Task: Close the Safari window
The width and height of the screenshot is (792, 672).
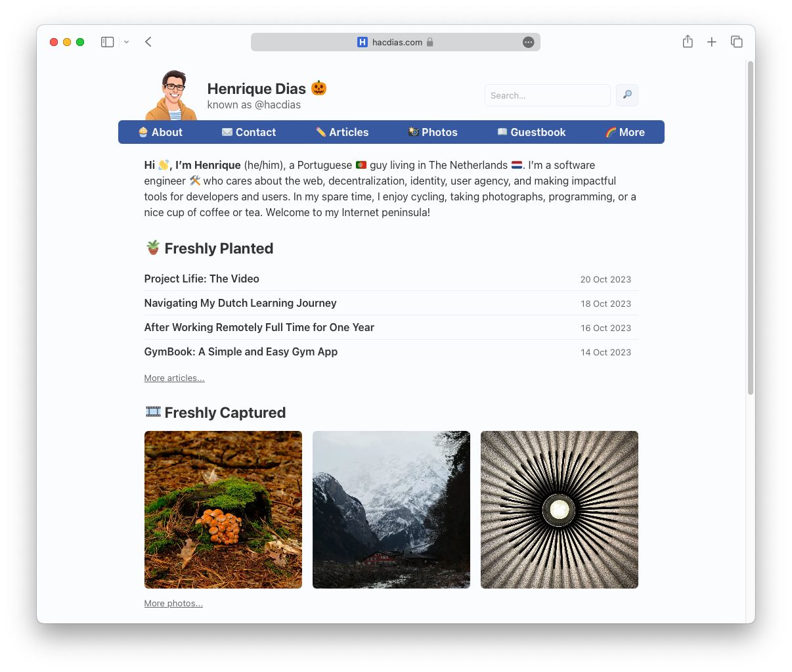Action: 54,42
